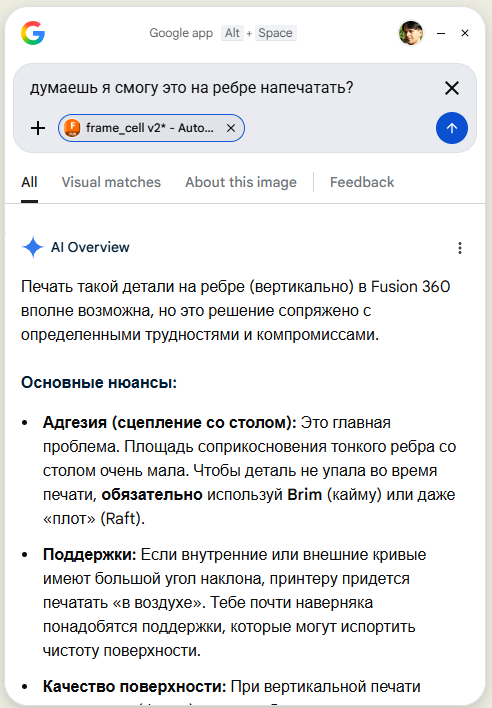This screenshot has height=708, width=492.
Task: Click the Google logo icon
Action: 33,33
